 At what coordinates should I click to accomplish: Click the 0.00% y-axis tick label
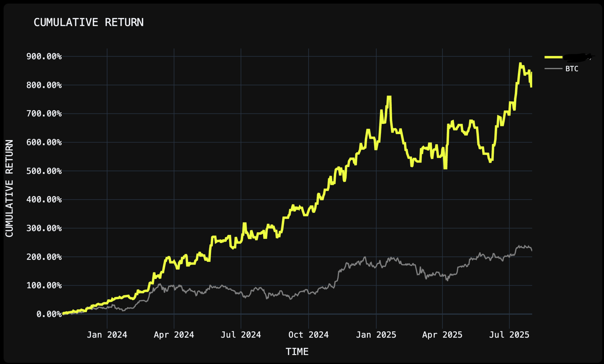[x=49, y=314]
